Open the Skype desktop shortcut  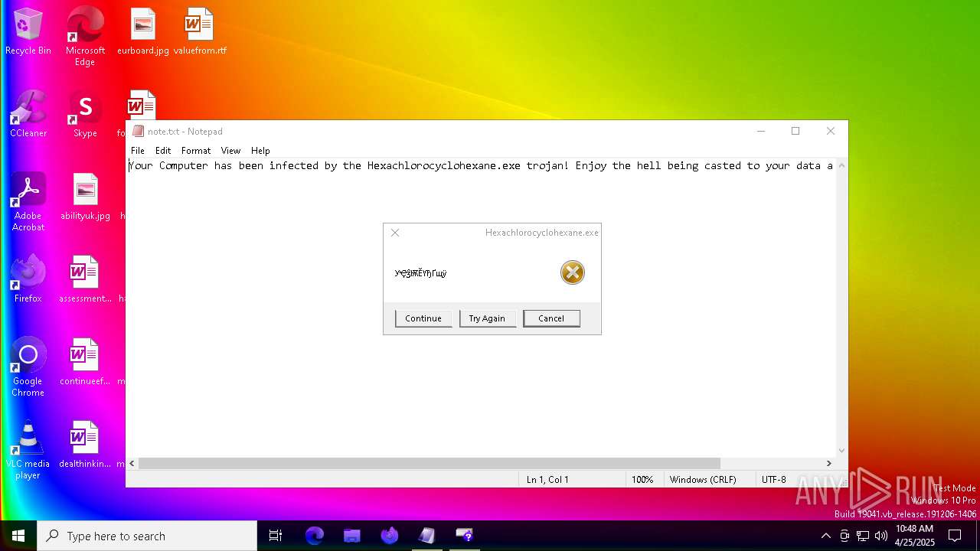coord(85,115)
